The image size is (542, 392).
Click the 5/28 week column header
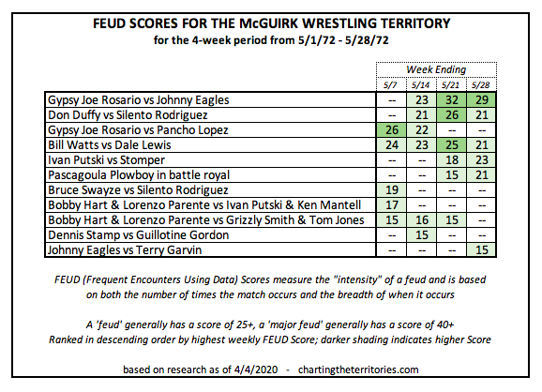[x=481, y=84]
